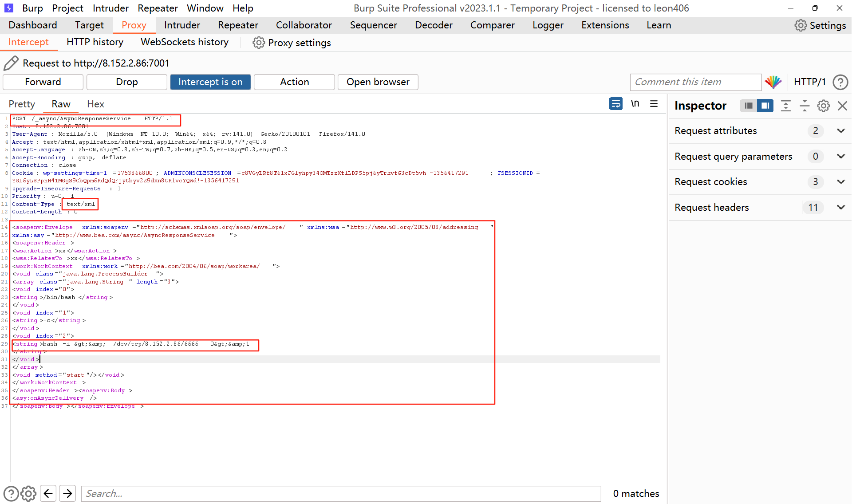Open the Action dropdown button
The height and width of the screenshot is (504, 852).
(x=294, y=82)
